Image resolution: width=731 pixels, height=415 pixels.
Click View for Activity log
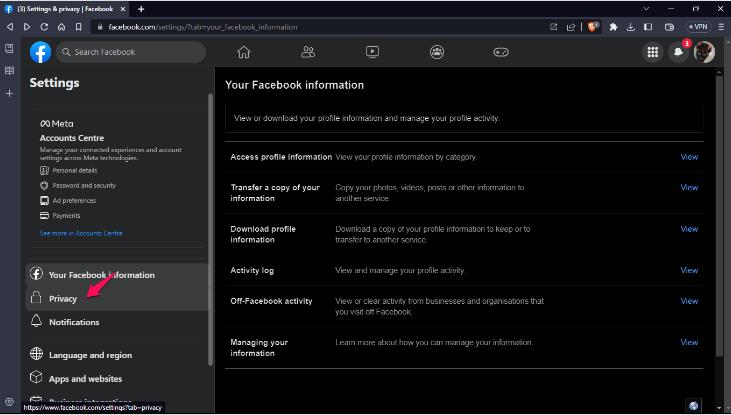point(689,270)
